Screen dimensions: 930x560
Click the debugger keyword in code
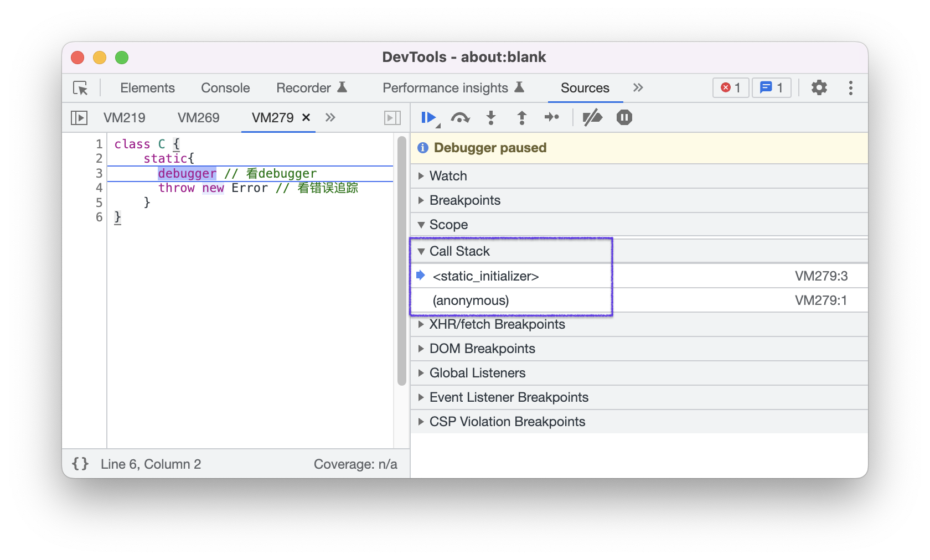[x=187, y=173]
